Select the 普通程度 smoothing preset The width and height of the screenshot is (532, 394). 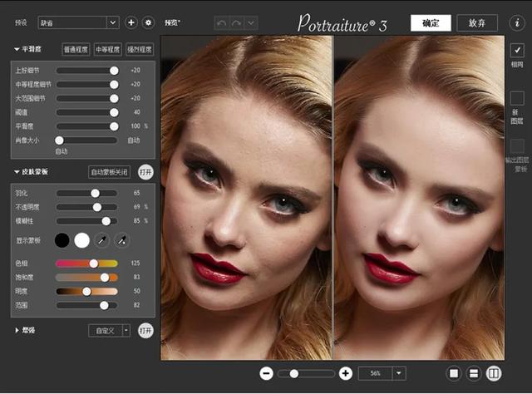tap(76, 50)
